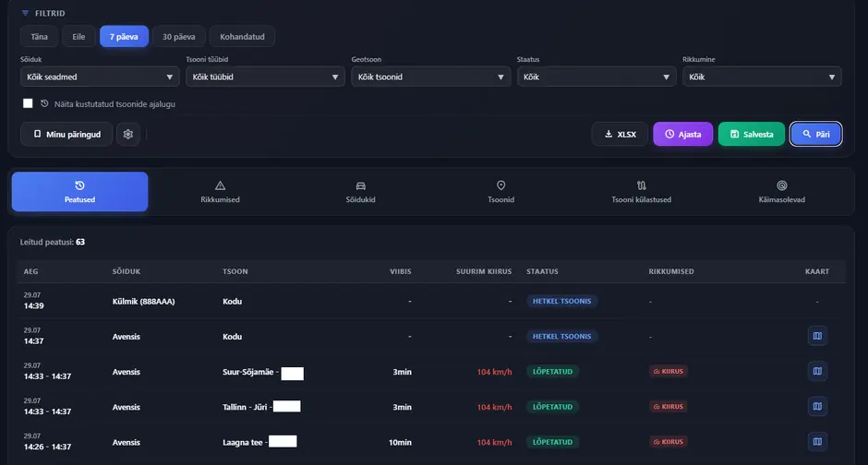The width and height of the screenshot is (868, 465).
Task: Select the 30 päeva date range
Action: tap(179, 37)
